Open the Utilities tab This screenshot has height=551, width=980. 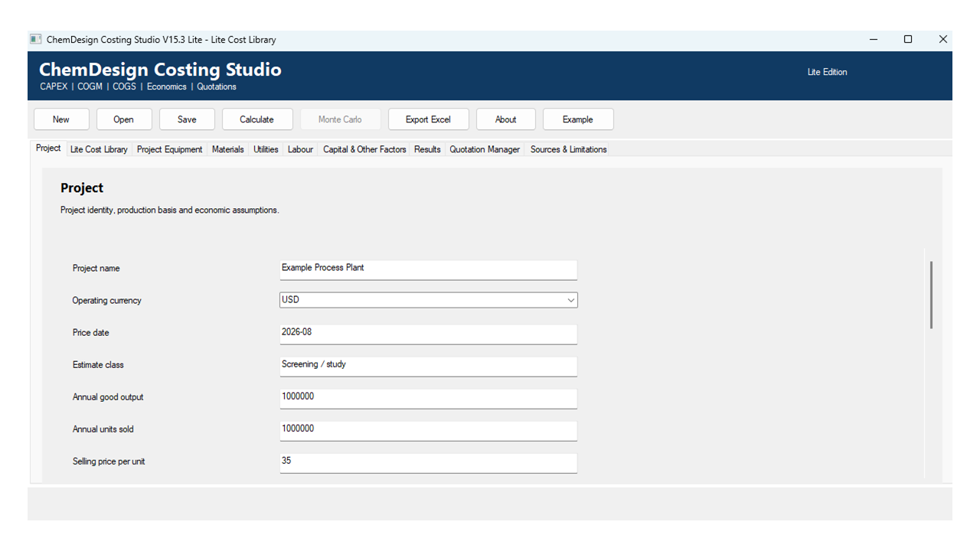coord(266,149)
